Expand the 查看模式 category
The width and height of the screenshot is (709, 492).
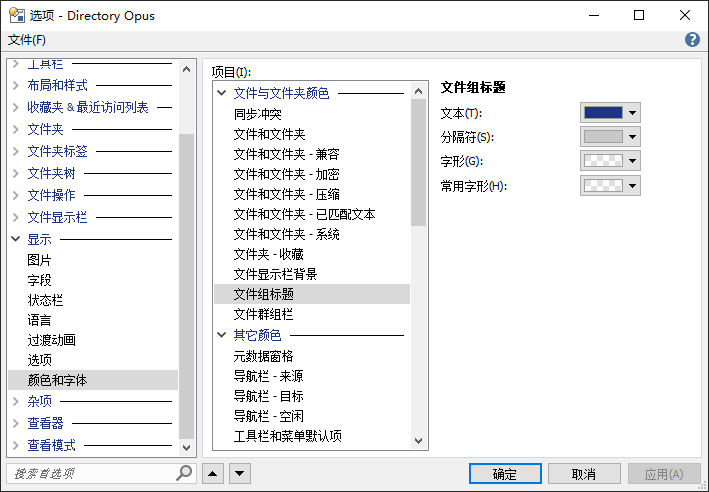[x=16, y=445]
